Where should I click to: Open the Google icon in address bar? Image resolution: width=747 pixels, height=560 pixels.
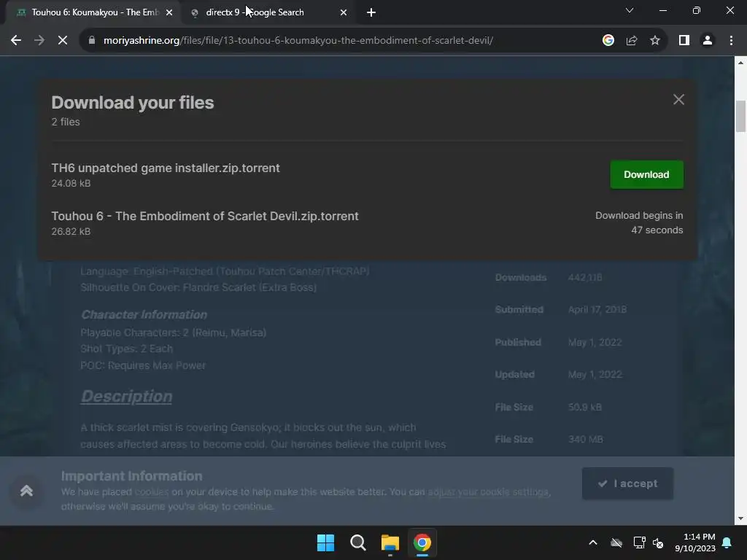608,41
